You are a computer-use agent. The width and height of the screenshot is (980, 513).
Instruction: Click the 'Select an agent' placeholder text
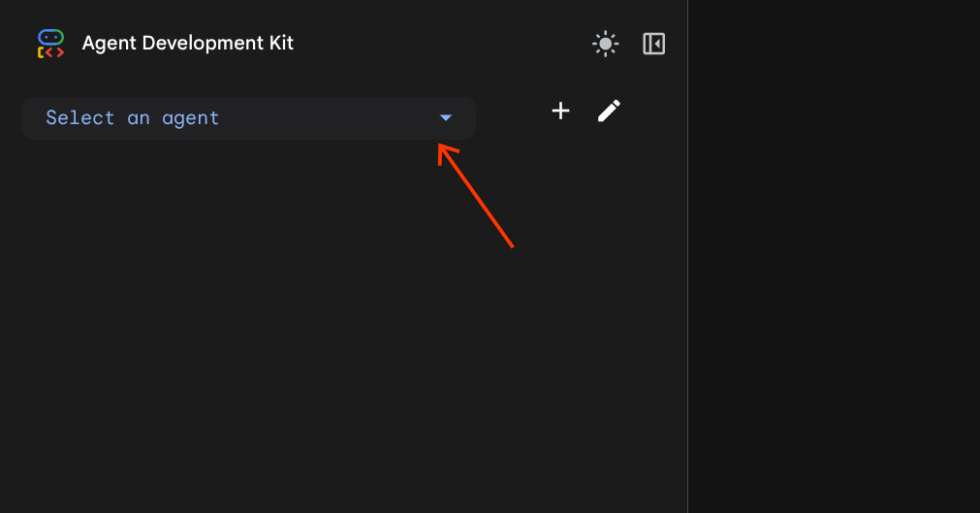click(x=133, y=118)
